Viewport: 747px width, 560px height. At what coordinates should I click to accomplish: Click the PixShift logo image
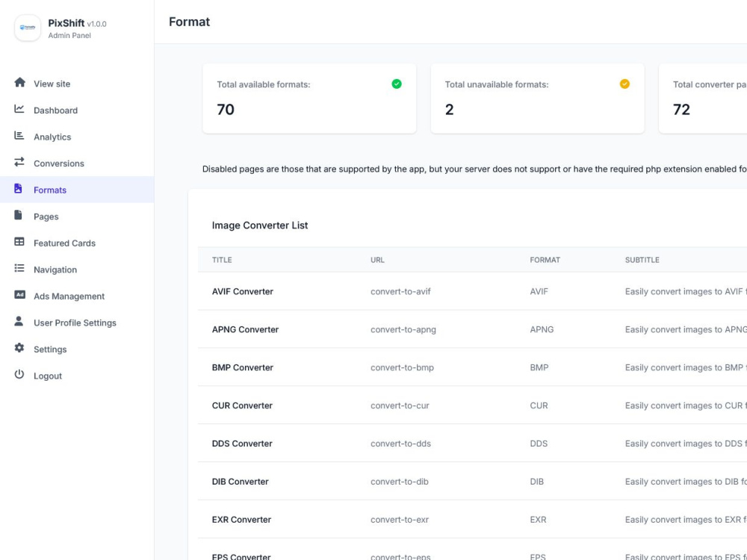[x=28, y=28]
